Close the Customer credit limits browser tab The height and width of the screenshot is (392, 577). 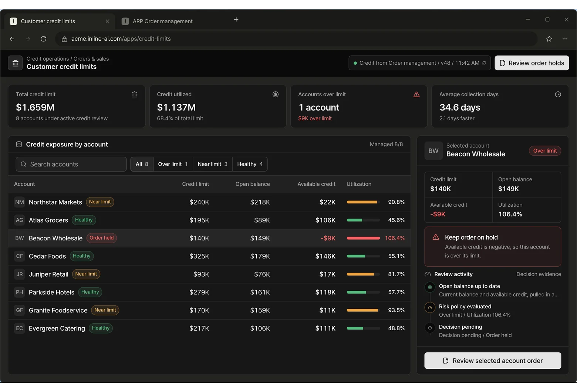click(107, 21)
